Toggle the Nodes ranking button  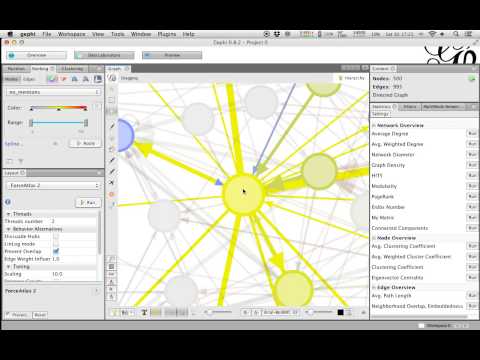[x=12, y=79]
